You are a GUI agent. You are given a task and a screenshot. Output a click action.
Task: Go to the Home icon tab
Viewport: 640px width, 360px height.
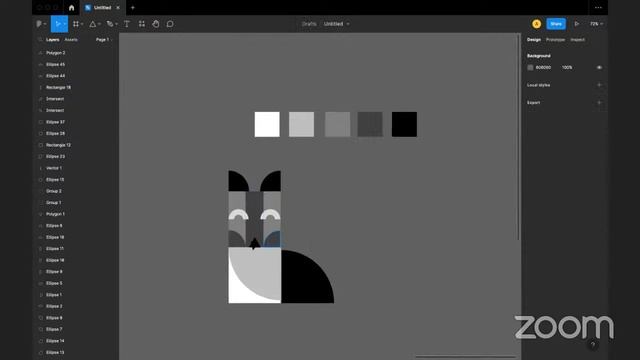click(x=71, y=8)
